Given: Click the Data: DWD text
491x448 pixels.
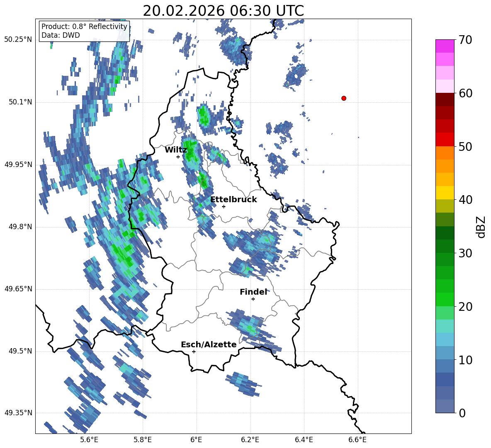Looking at the screenshot, I should pyautogui.click(x=61, y=35).
